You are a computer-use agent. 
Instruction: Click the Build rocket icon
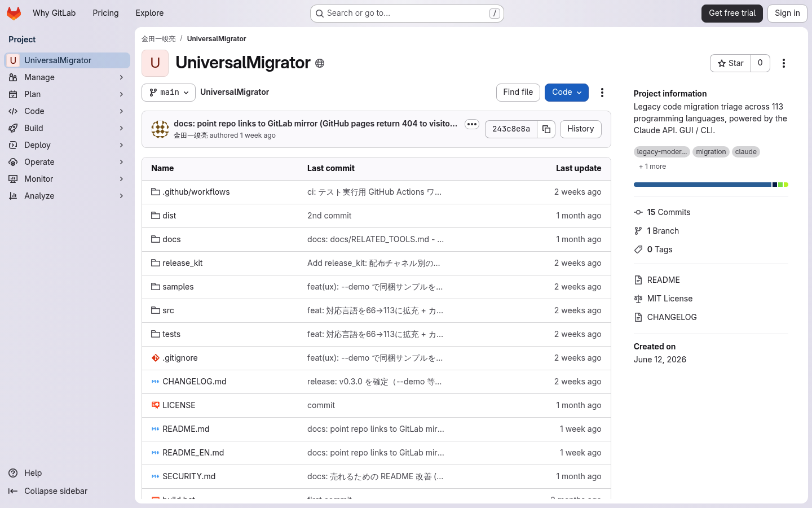(x=13, y=128)
